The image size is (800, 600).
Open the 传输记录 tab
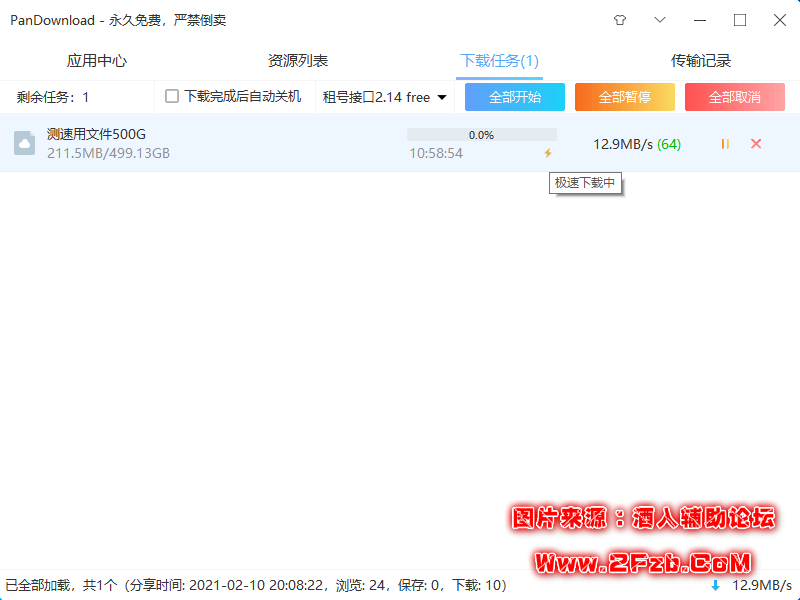click(701, 60)
